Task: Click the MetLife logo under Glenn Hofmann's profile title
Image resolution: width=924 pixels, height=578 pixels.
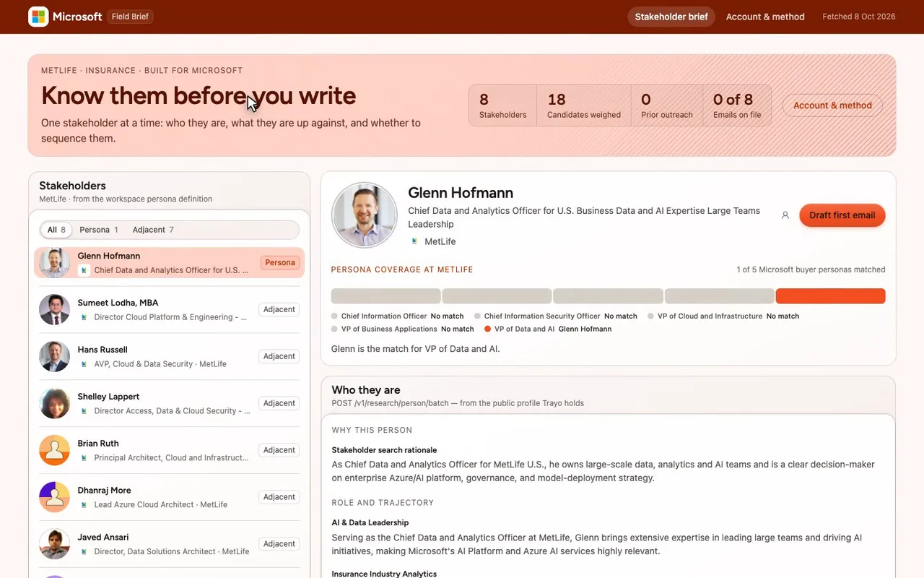Action: pos(414,241)
